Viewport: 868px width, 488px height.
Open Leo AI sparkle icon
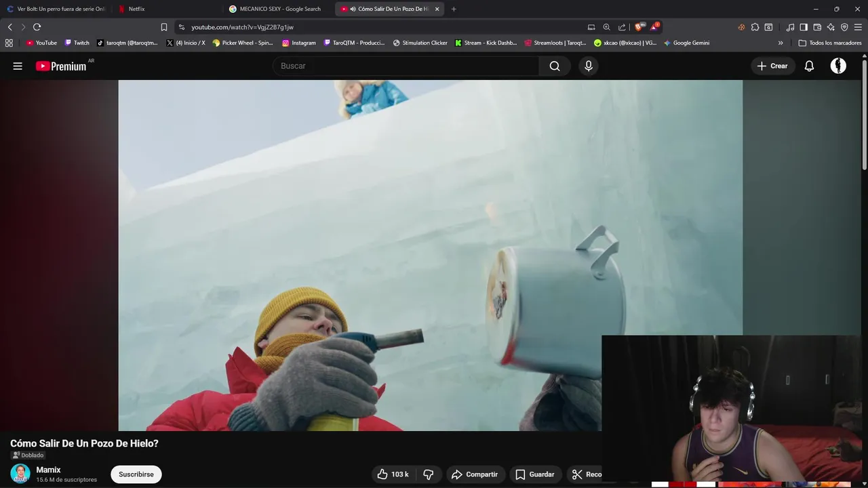coord(831,27)
